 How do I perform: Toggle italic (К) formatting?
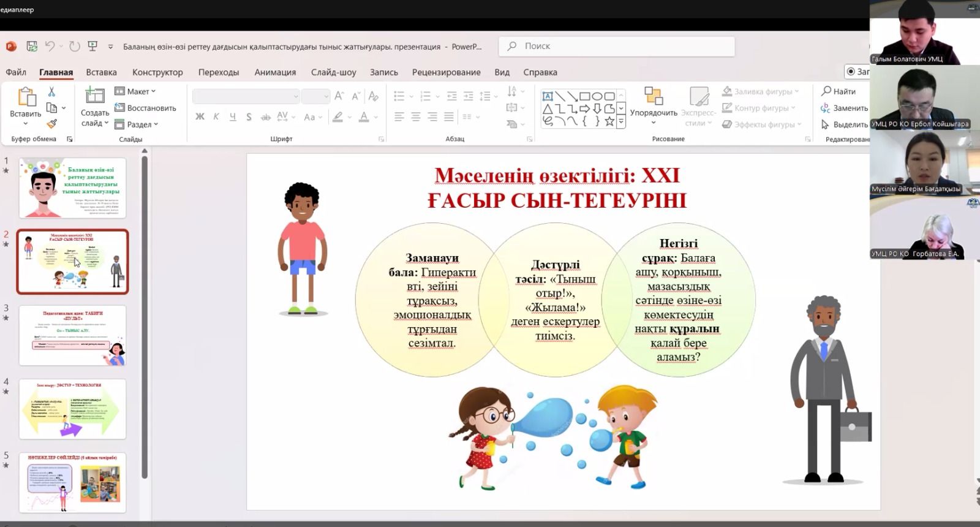[216, 116]
